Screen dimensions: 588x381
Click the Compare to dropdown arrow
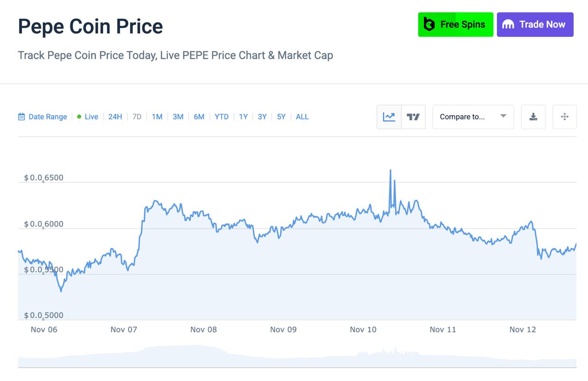(x=503, y=116)
